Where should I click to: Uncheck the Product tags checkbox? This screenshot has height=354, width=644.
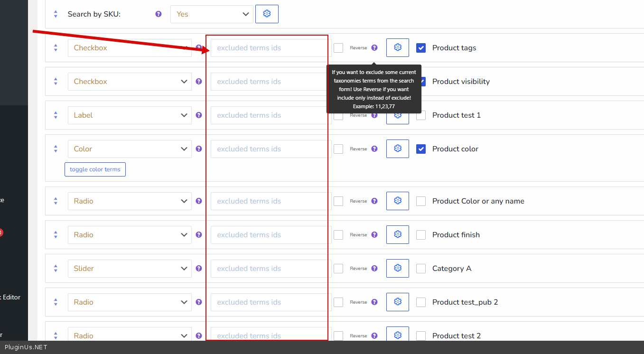(421, 48)
